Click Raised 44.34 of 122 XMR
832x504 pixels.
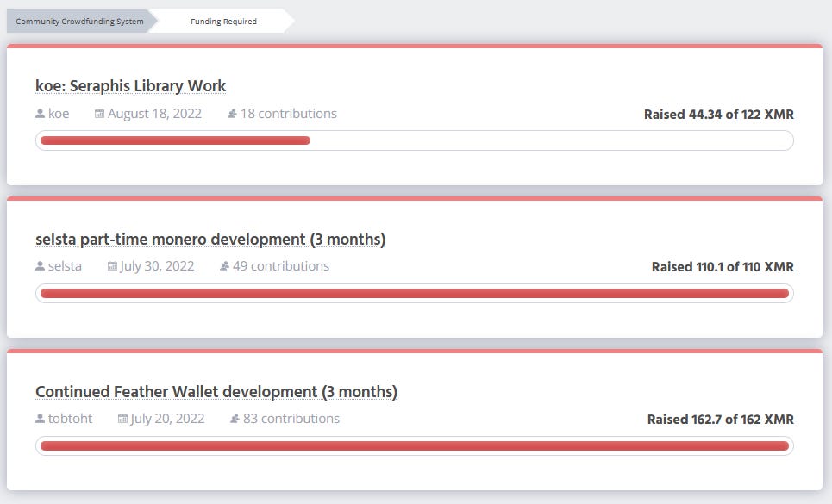[719, 115]
